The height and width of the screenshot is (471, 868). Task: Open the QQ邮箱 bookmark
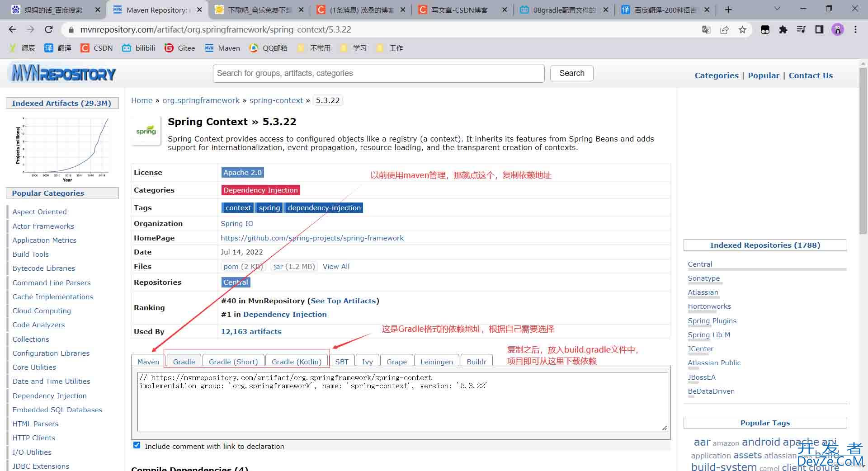coord(269,48)
